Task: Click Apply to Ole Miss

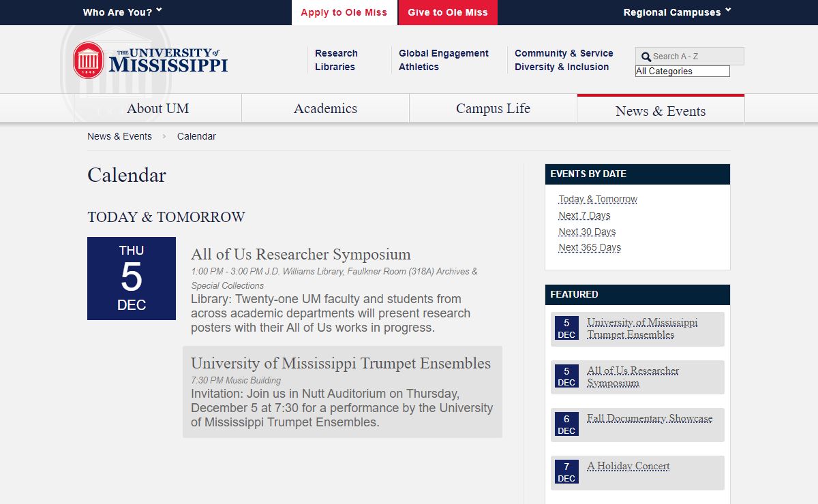Action: click(344, 12)
